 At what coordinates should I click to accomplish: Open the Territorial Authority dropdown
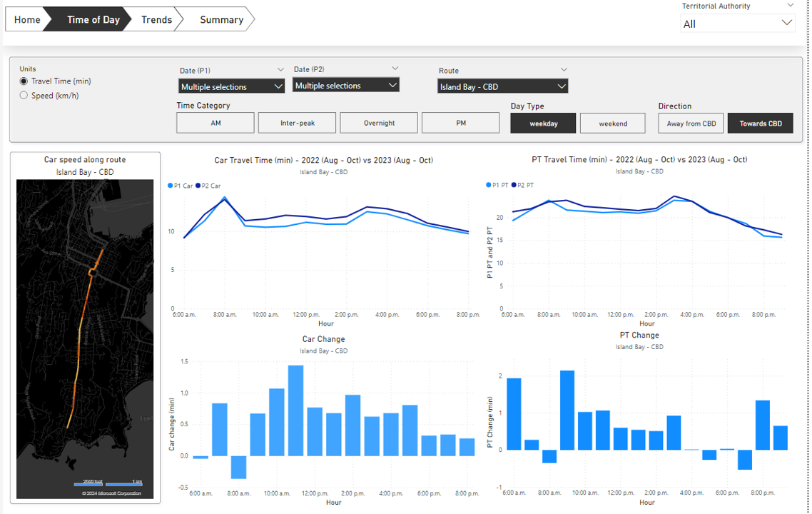coord(737,24)
